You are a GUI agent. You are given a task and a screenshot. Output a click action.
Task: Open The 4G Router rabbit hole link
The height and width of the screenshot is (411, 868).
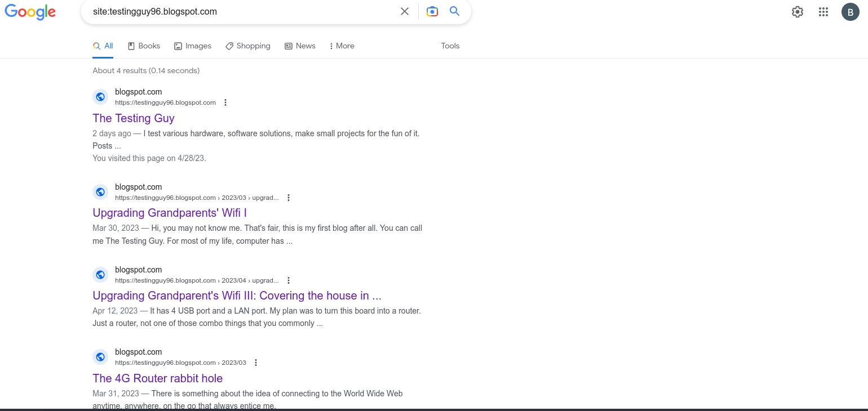pyautogui.click(x=157, y=378)
